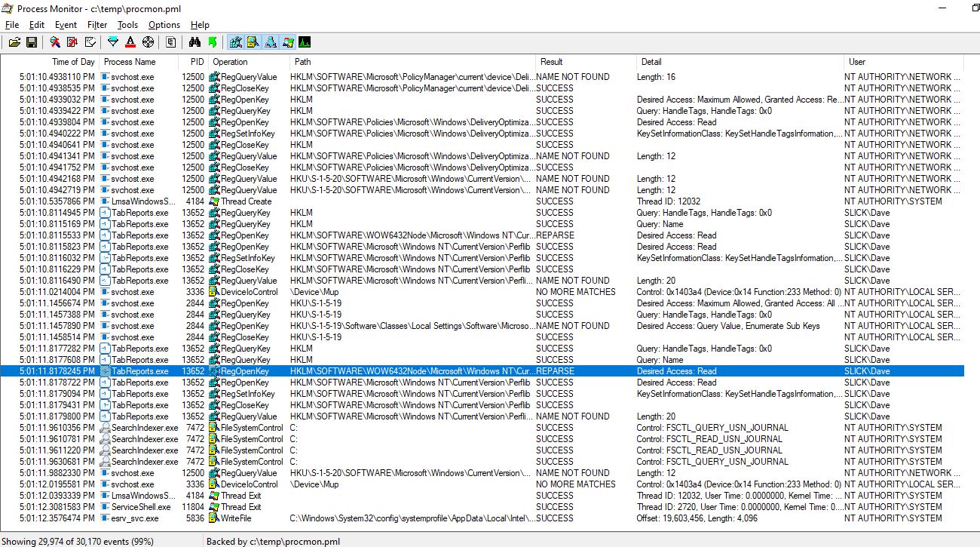Open Highlight settings via red-underlined A icon

click(130, 42)
